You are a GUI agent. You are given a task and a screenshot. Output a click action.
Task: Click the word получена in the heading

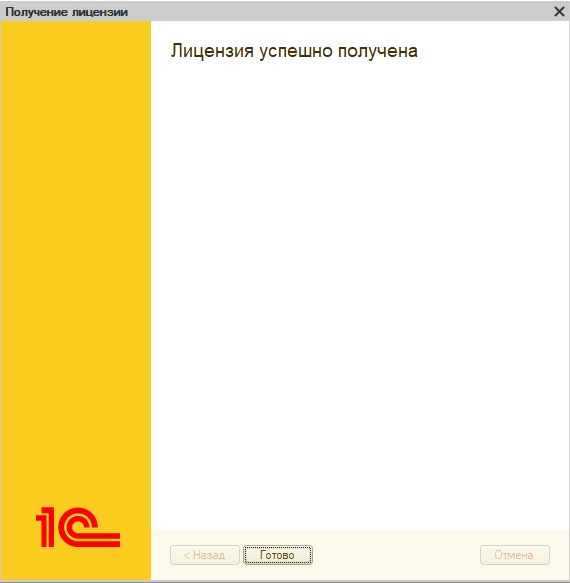(x=378, y=52)
